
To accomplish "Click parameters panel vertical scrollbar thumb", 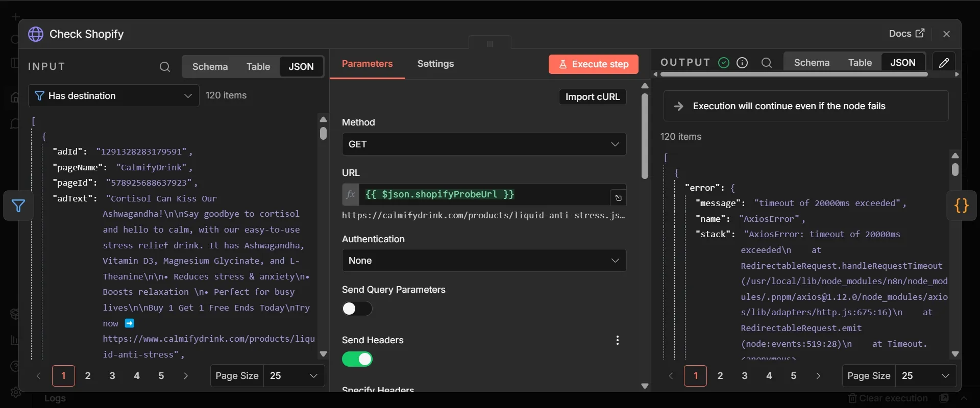I will click(645, 136).
